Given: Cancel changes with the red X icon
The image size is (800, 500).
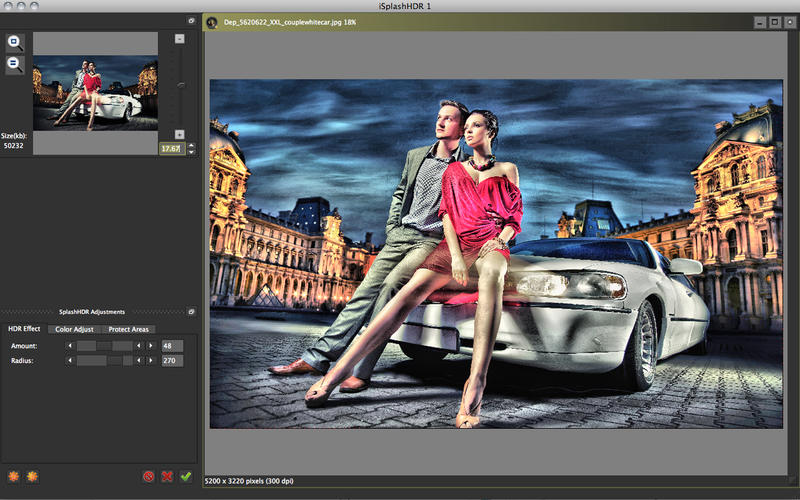Looking at the screenshot, I should [167, 477].
